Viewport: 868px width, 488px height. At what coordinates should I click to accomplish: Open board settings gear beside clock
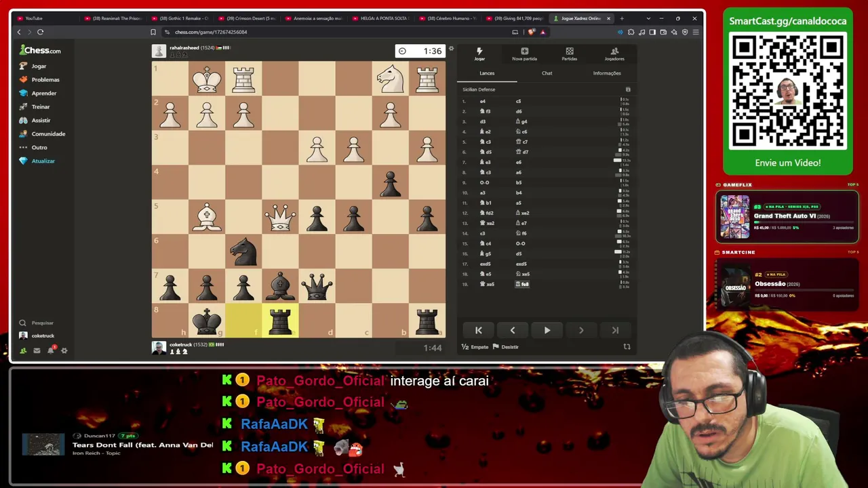pyautogui.click(x=451, y=49)
